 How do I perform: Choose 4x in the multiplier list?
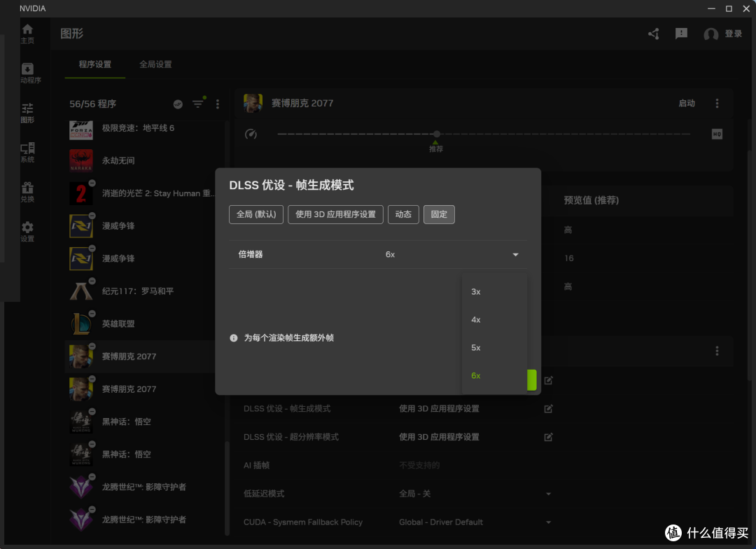coord(495,320)
